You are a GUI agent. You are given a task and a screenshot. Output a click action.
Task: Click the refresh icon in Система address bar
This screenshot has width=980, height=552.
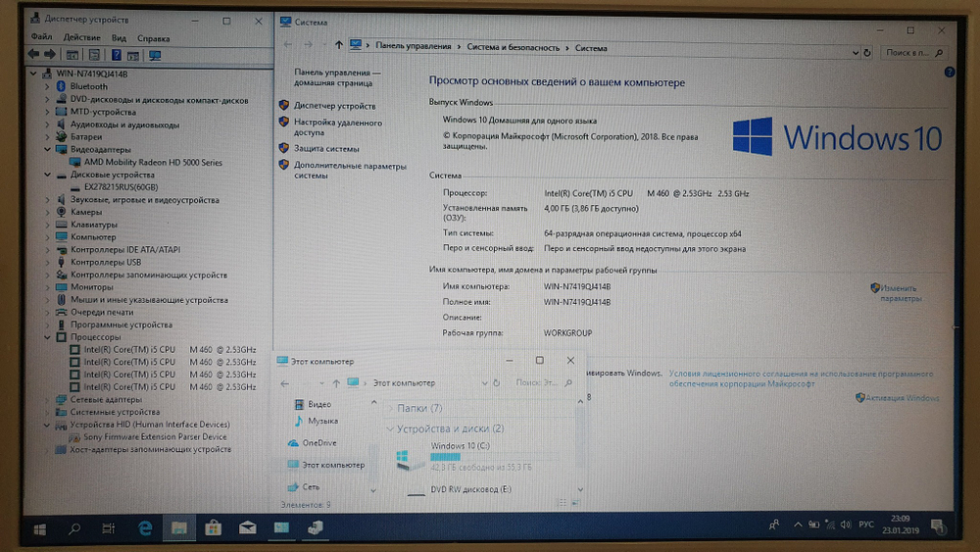pyautogui.click(x=867, y=53)
